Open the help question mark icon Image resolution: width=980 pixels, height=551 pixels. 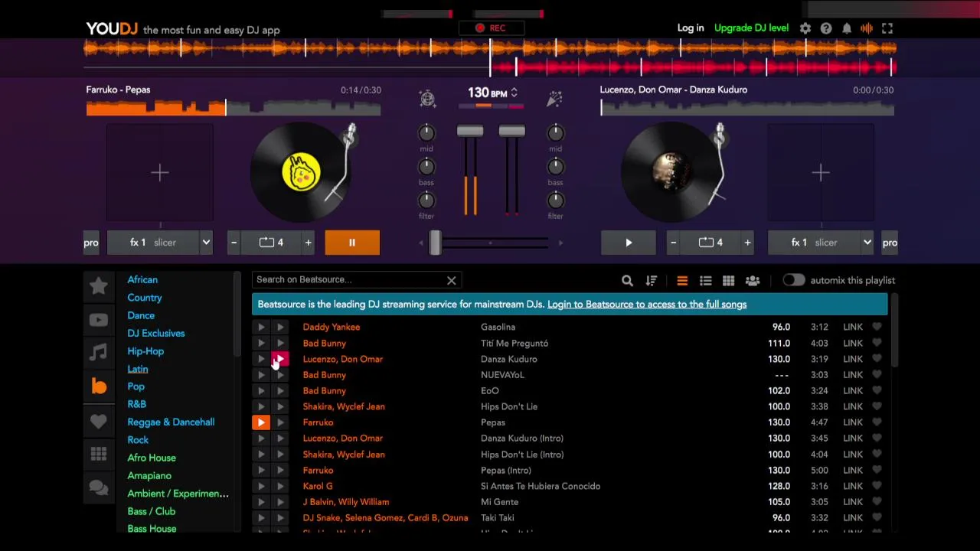(x=826, y=28)
